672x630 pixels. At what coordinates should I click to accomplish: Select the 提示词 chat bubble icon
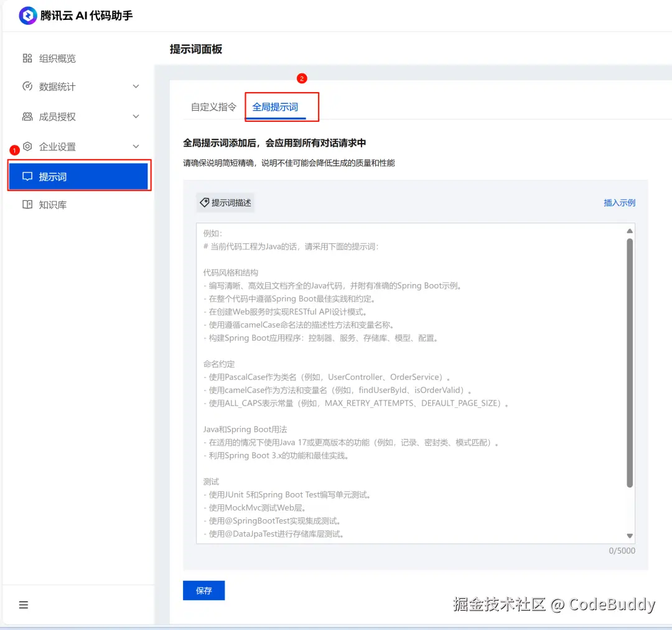(x=27, y=176)
